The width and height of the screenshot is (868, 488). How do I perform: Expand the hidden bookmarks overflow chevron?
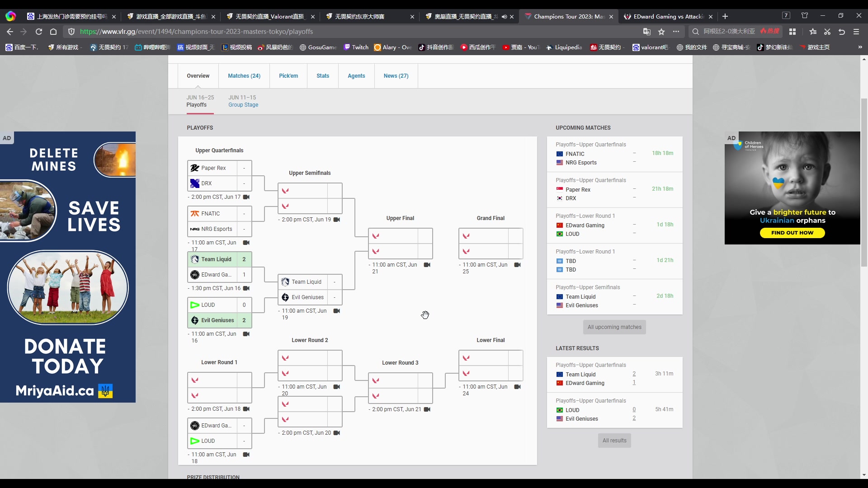click(860, 47)
